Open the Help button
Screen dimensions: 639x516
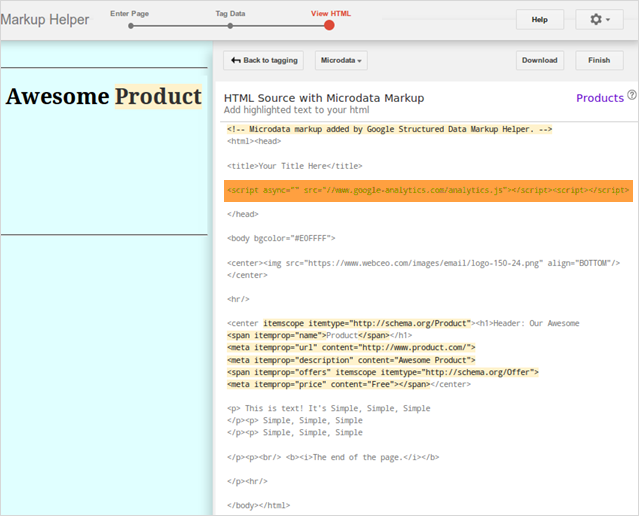pyautogui.click(x=540, y=20)
